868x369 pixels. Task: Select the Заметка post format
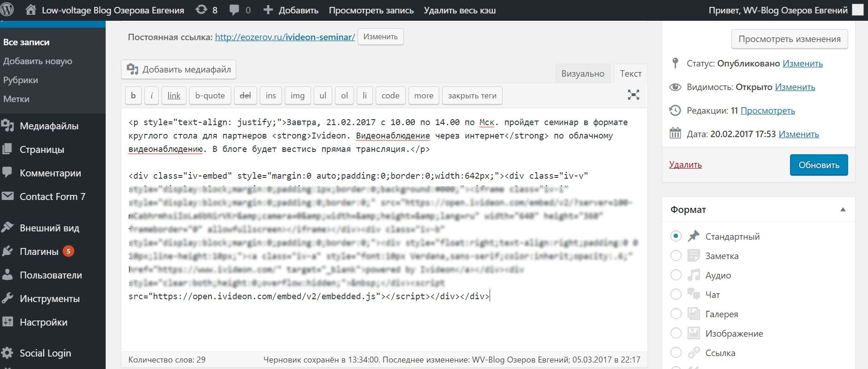[676, 255]
